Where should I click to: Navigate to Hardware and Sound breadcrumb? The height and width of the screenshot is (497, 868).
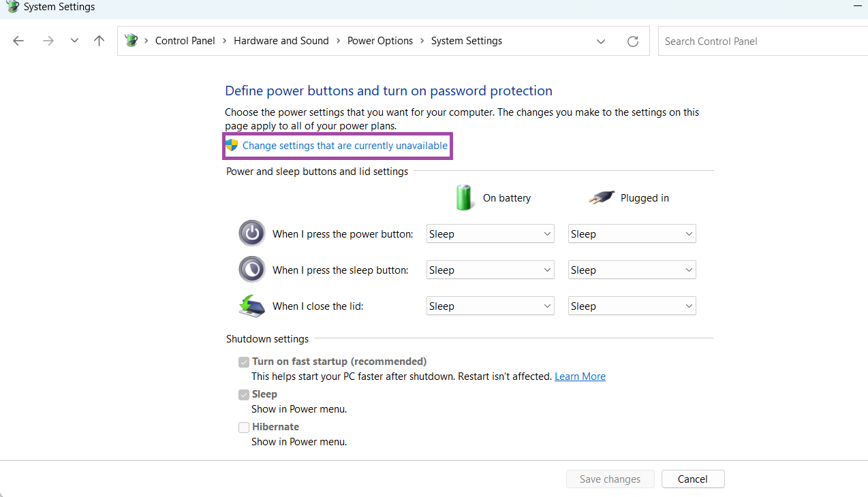tap(281, 41)
